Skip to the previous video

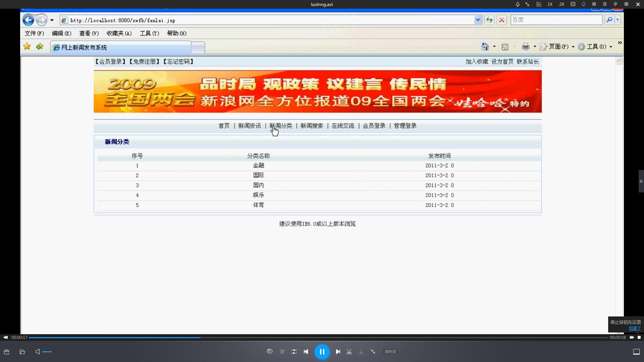[306, 352]
